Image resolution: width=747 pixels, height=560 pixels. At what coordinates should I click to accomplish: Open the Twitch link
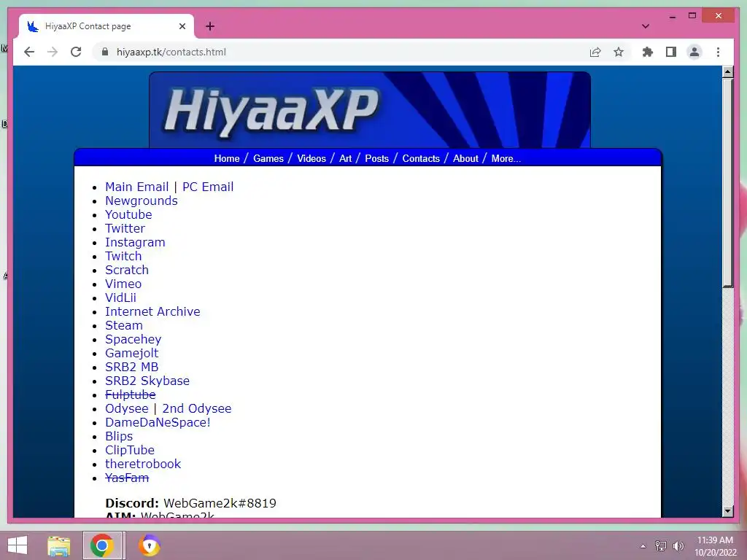click(x=123, y=256)
